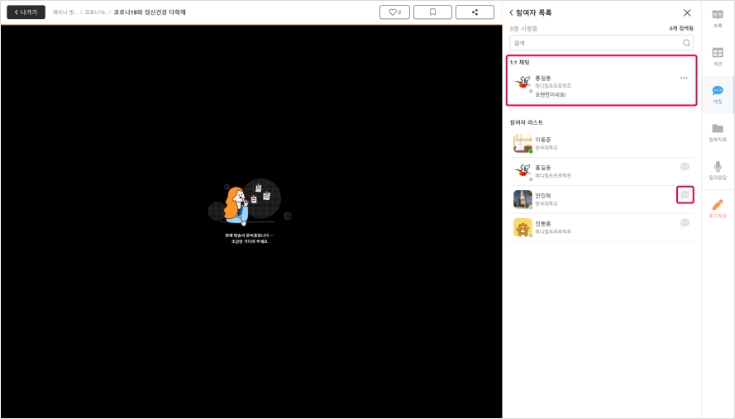Open the share options icon
Viewport: 735px width, 419px height.
[x=474, y=12]
